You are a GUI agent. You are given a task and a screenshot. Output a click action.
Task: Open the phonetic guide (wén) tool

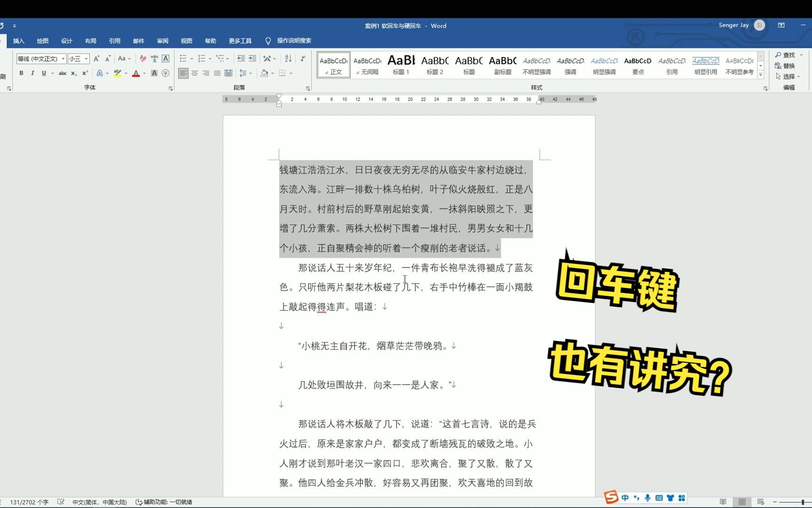tap(154, 59)
